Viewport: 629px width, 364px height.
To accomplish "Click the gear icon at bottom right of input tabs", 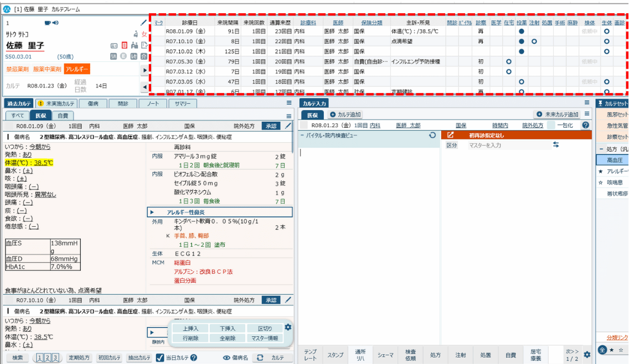I will pos(587,355).
